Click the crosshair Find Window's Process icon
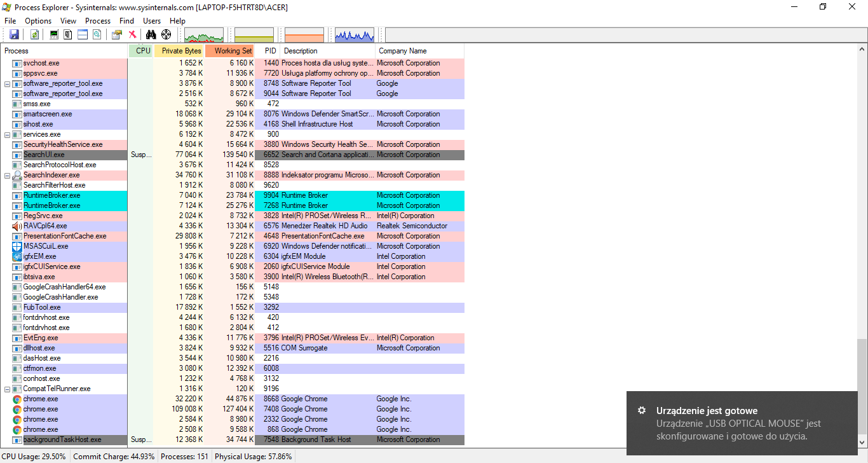 click(x=166, y=34)
